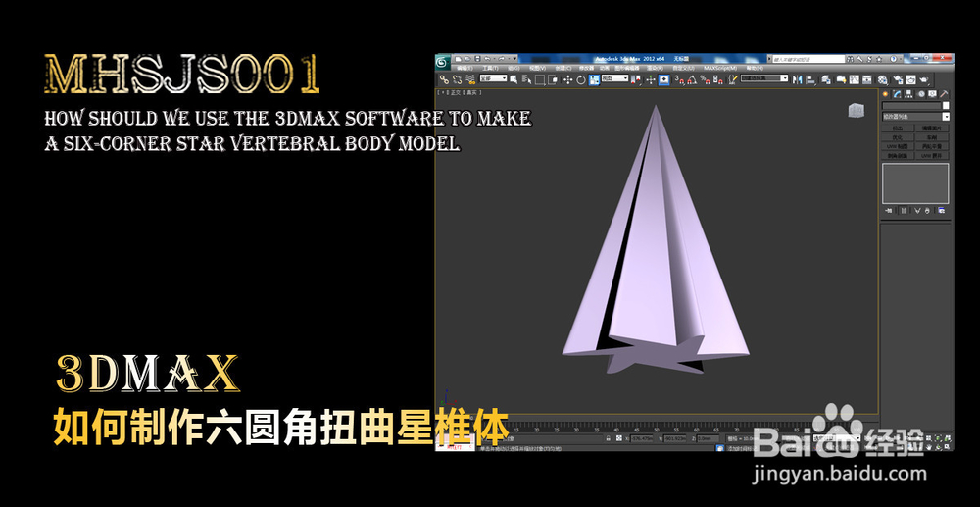Click the Redo arrow icon
This screenshot has width=980, height=507.
tap(501, 59)
